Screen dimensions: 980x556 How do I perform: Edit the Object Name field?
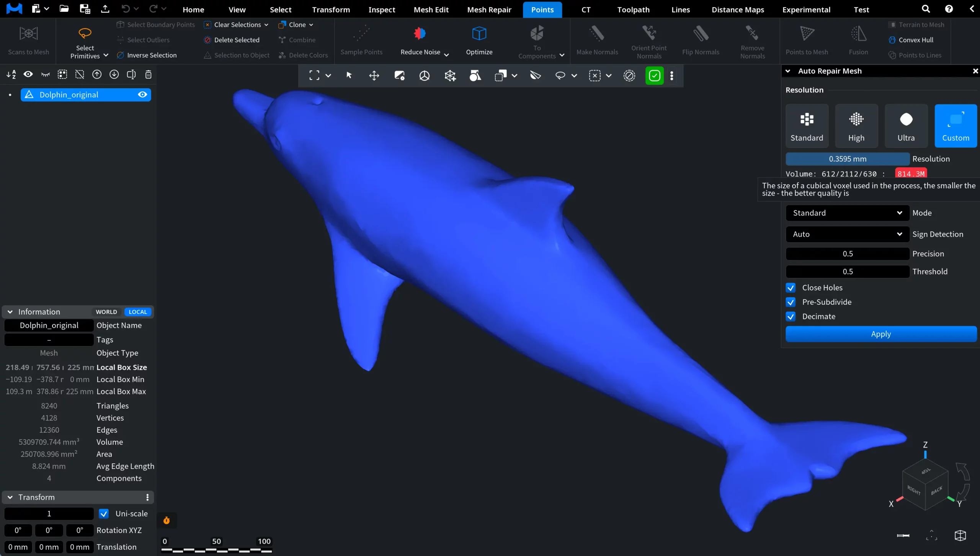point(48,325)
